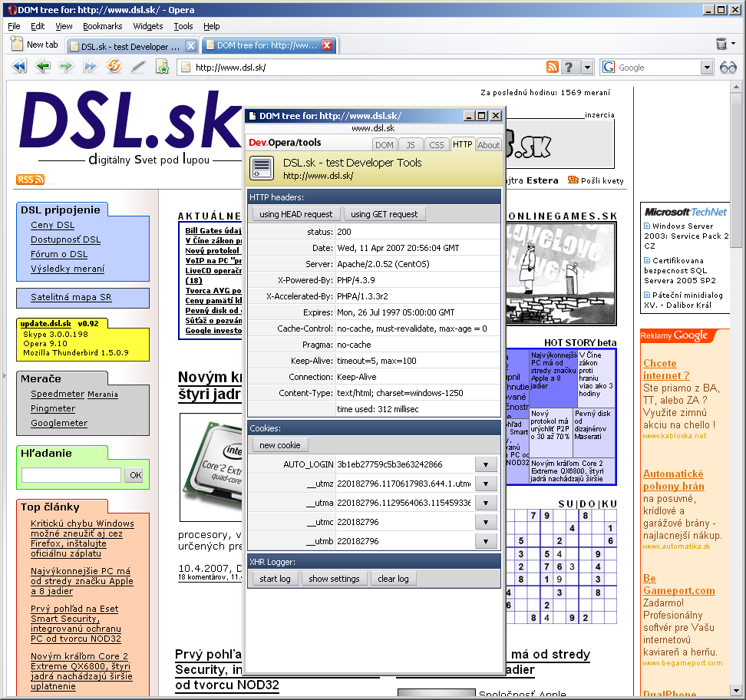Click the pencil edit icon in toolbar

[138, 67]
